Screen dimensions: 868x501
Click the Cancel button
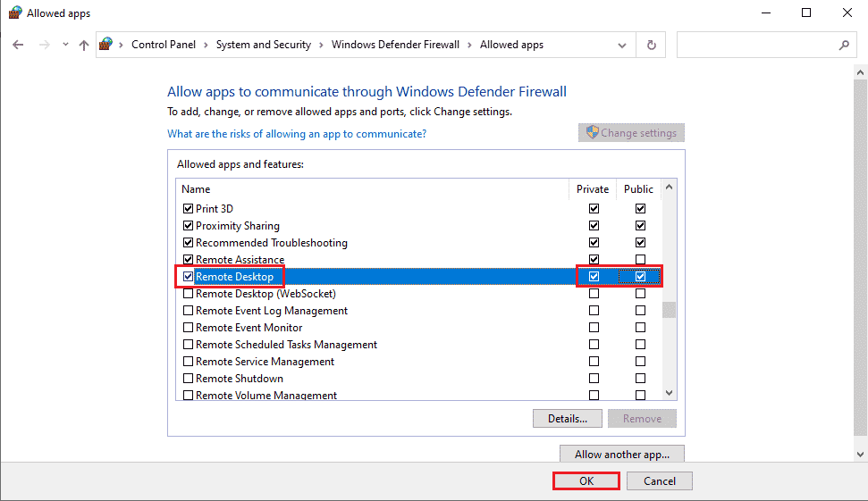[x=660, y=481]
